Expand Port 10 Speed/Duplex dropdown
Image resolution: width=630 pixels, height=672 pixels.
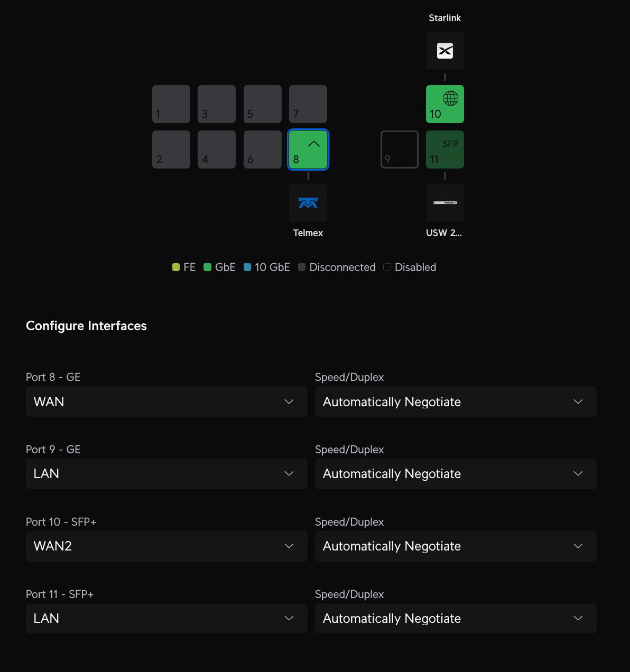(456, 546)
